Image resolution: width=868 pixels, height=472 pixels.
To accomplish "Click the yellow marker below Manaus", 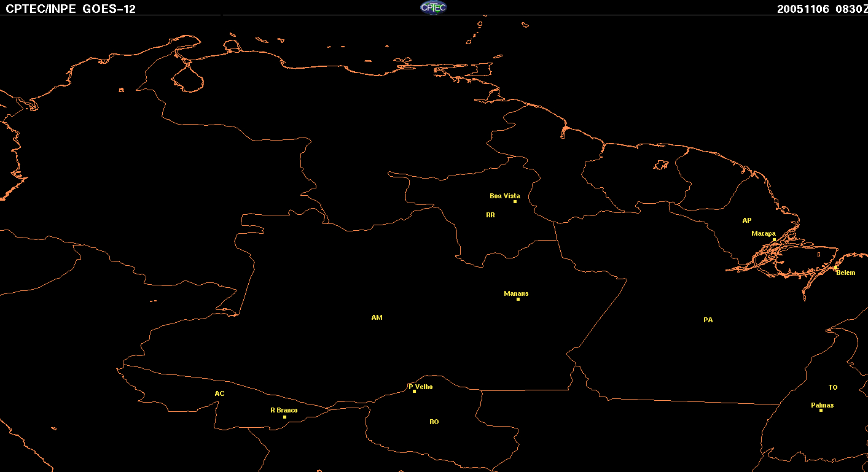I will [518, 299].
